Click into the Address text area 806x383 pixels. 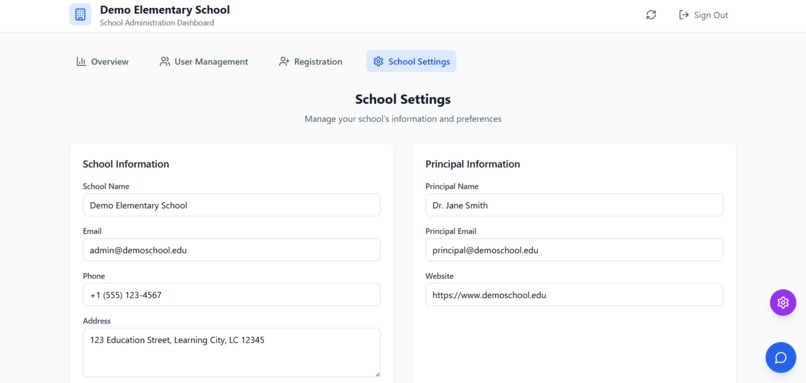point(231,353)
